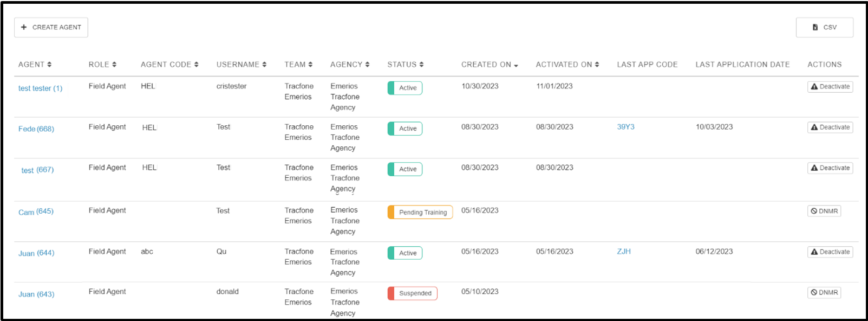Click the Last App Code column header

[x=647, y=65]
